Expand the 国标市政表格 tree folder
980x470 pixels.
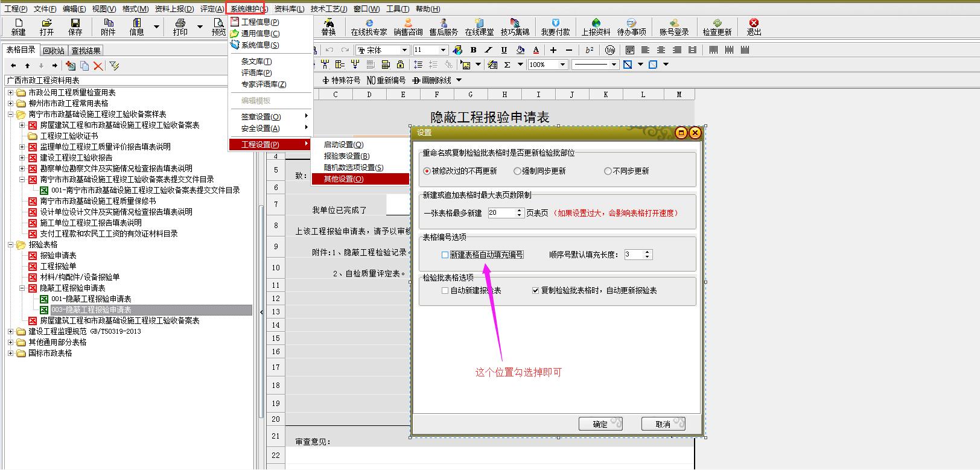10,354
